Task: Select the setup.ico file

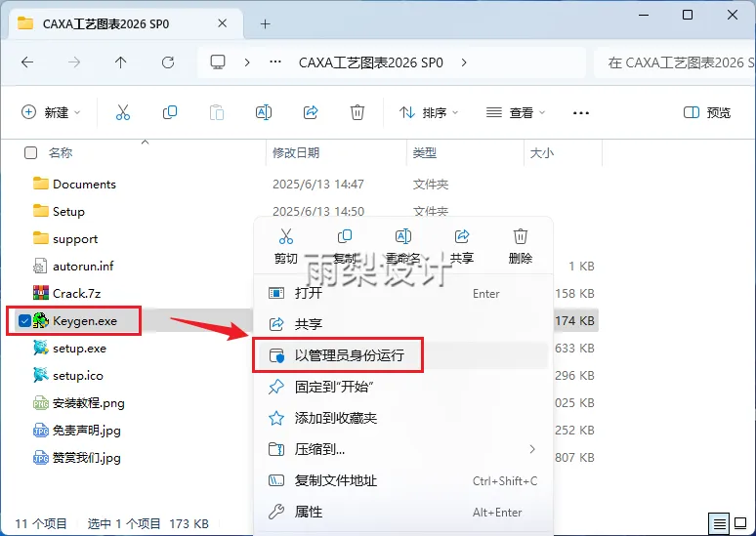Action: point(78,376)
